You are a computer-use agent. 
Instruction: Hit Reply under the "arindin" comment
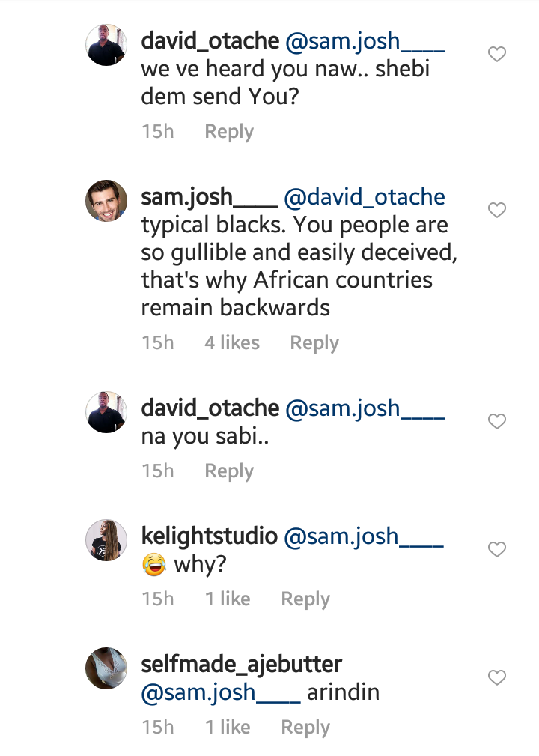pyautogui.click(x=305, y=728)
